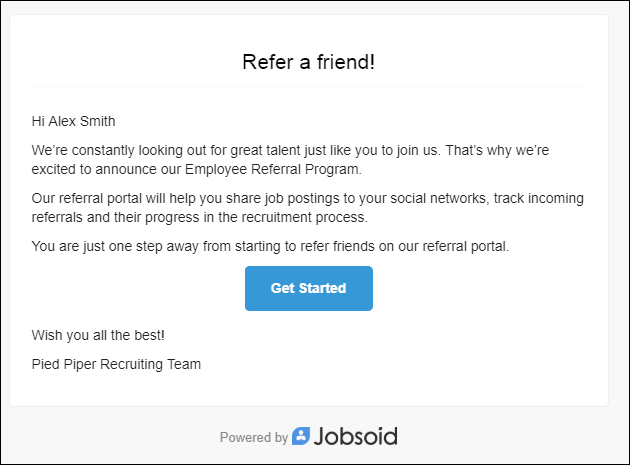Screen dimensions: 630x466
Task: Click the Get Started button
Action: tap(308, 288)
